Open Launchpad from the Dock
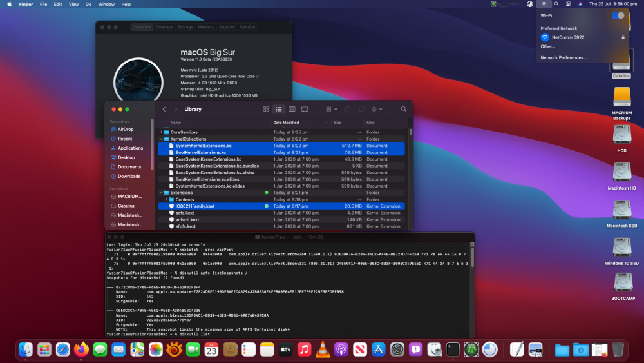Viewport: 644px width, 363px height. [44, 349]
